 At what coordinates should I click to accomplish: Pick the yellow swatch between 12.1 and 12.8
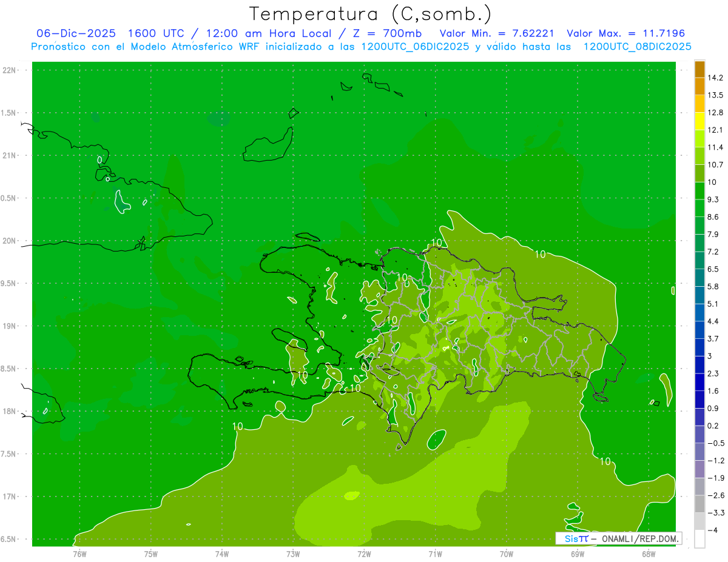(x=699, y=121)
